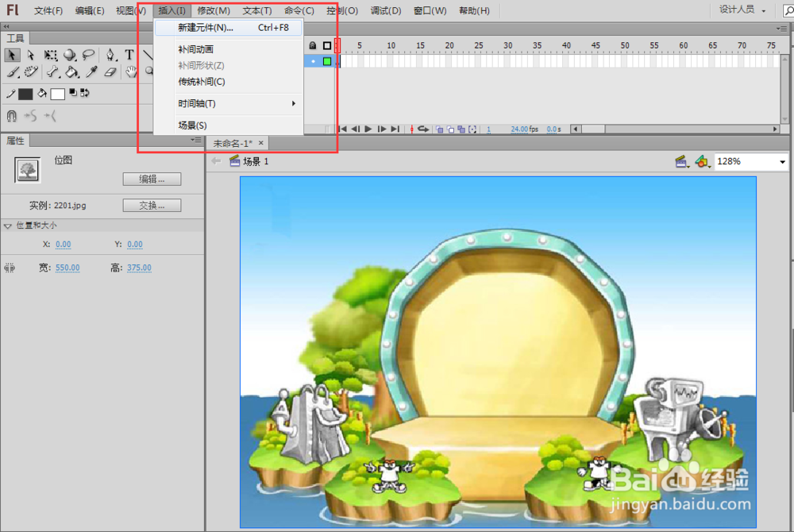
Task: Click frame 30 on the timeline ruler
Action: click(508, 45)
